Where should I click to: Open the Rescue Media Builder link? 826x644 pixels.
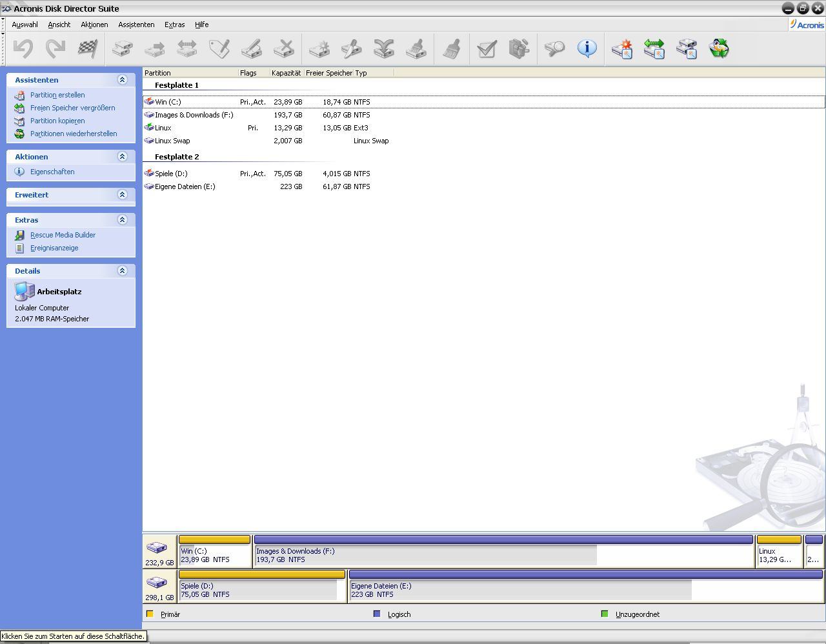[63, 235]
